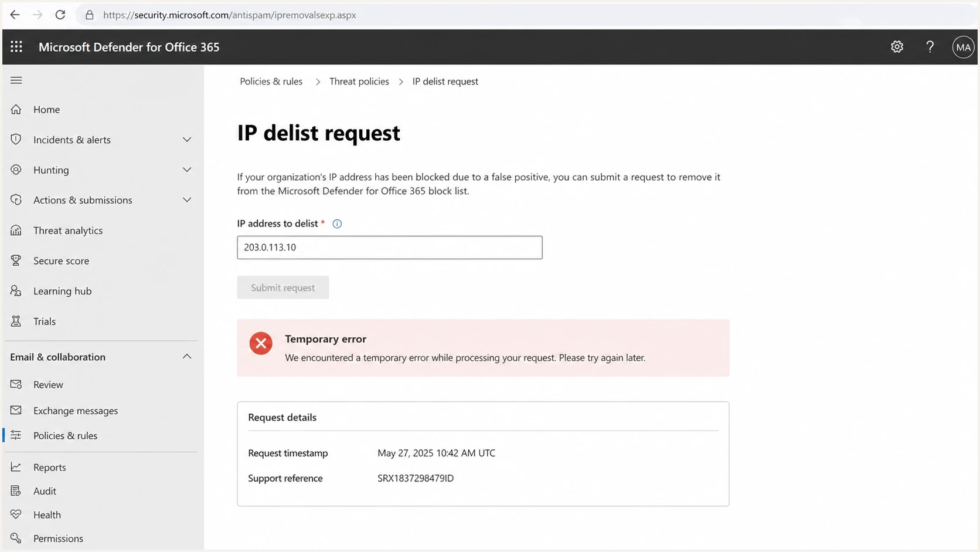The height and width of the screenshot is (552, 980).
Task: Click the info icon beside IP address label
Action: (337, 223)
